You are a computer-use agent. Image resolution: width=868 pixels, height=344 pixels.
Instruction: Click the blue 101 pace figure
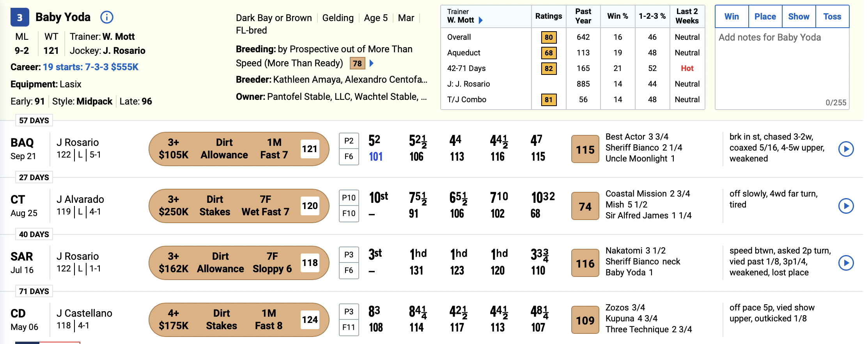click(x=376, y=157)
